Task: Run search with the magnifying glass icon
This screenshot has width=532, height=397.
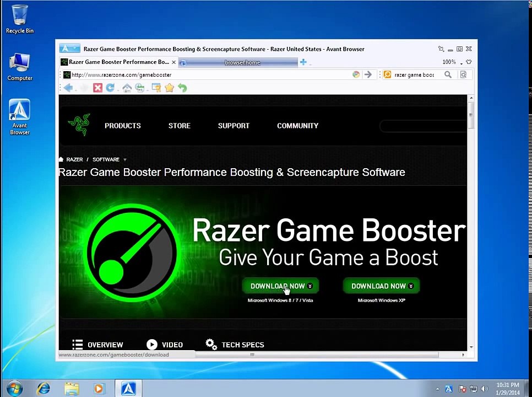Action: point(448,75)
